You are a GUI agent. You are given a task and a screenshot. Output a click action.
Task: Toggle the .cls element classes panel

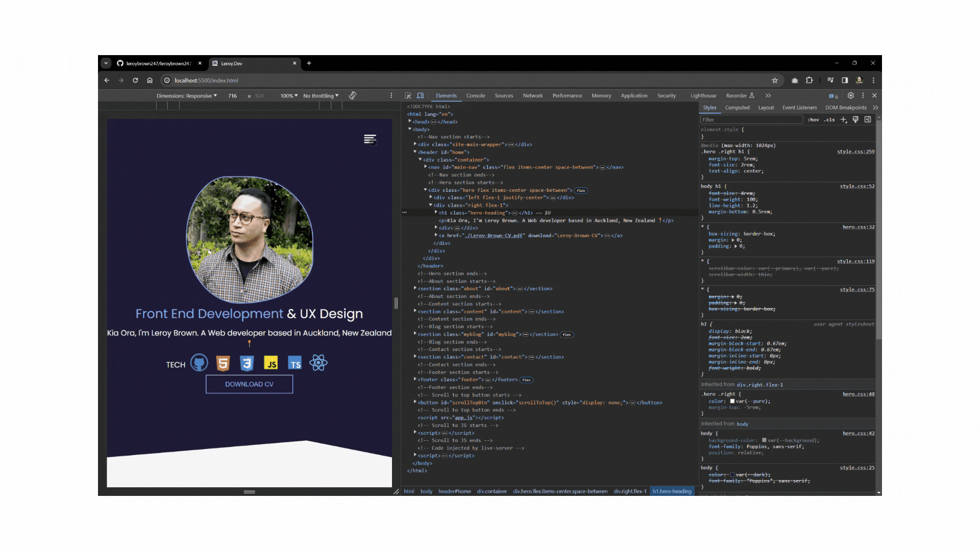coord(829,120)
